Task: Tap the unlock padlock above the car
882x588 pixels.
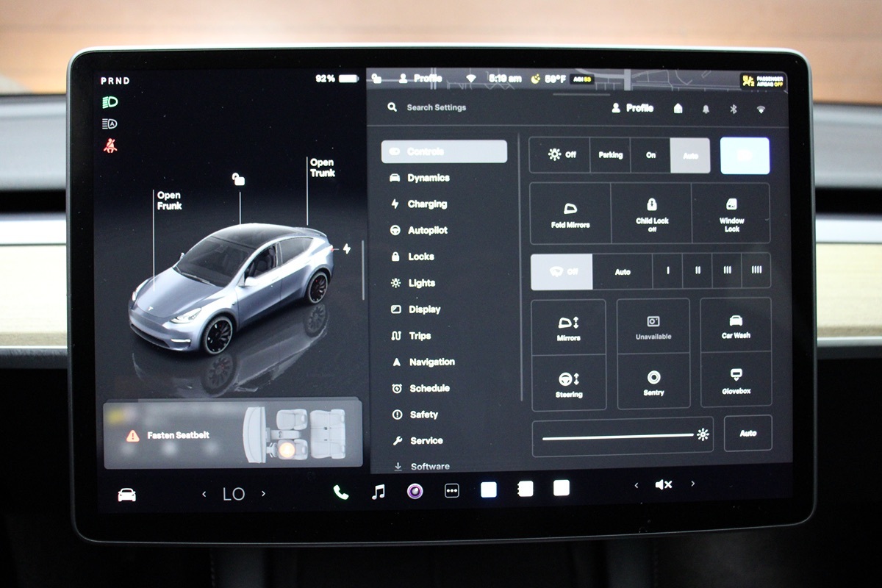Action: coord(238,179)
